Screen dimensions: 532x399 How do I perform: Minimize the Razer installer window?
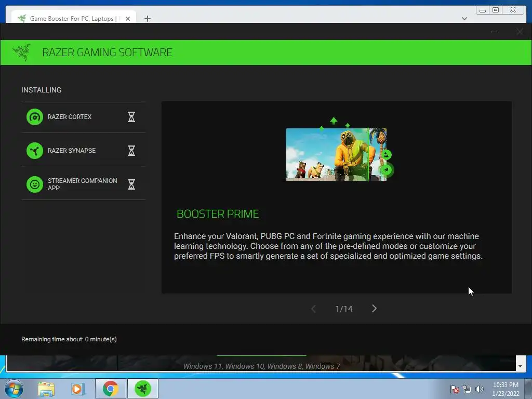click(494, 32)
